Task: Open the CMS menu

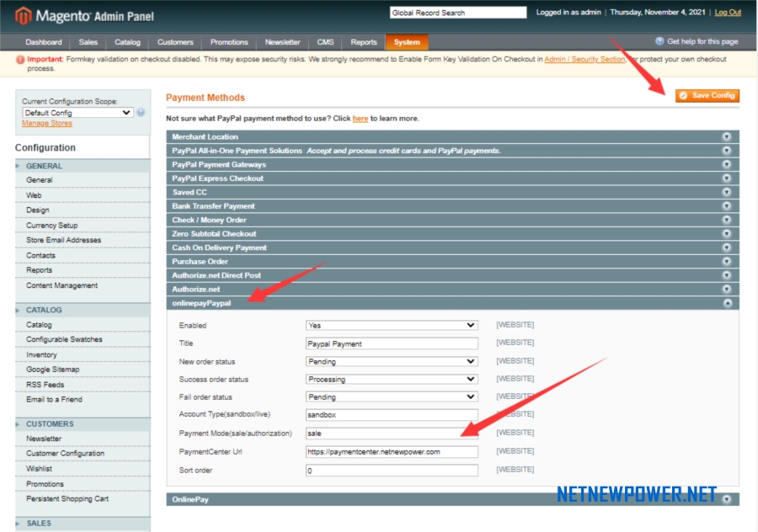Action: tap(325, 42)
